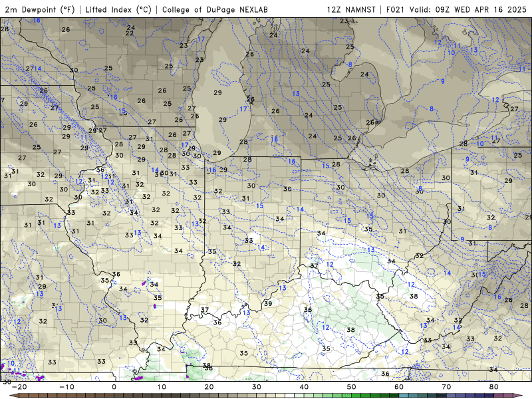Click the '12Z NAMNST' model run label
532x399 pixels.
pos(351,9)
